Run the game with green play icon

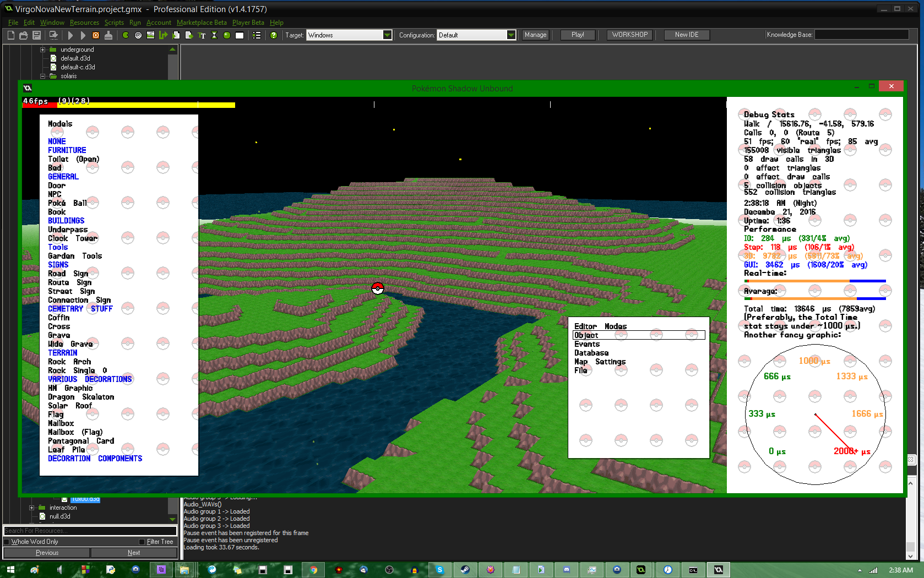tap(70, 35)
